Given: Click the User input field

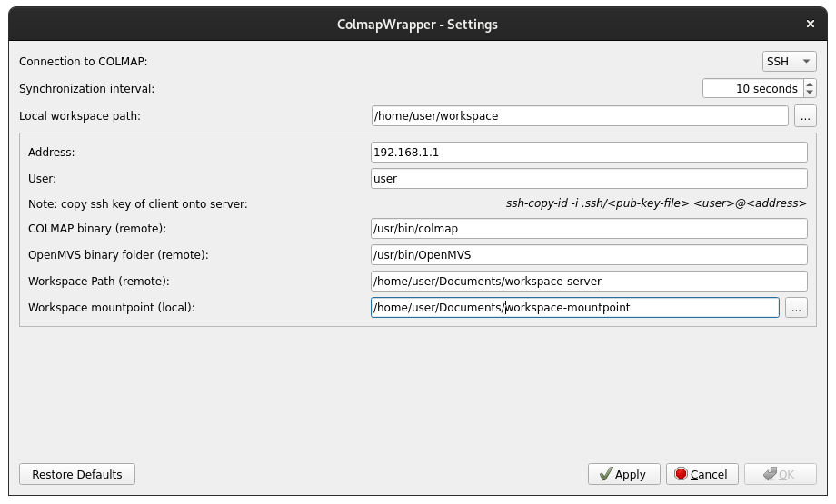Looking at the screenshot, I should click(x=589, y=179).
